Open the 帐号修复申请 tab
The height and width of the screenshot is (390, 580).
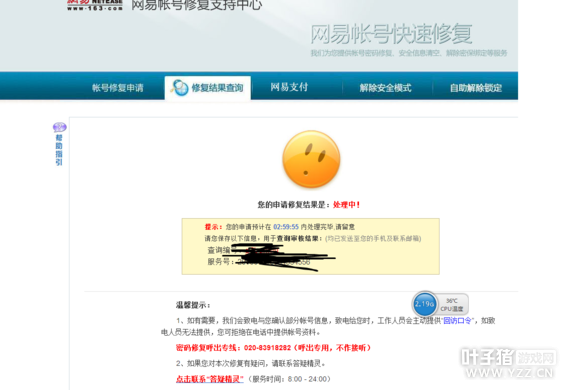click(x=118, y=88)
